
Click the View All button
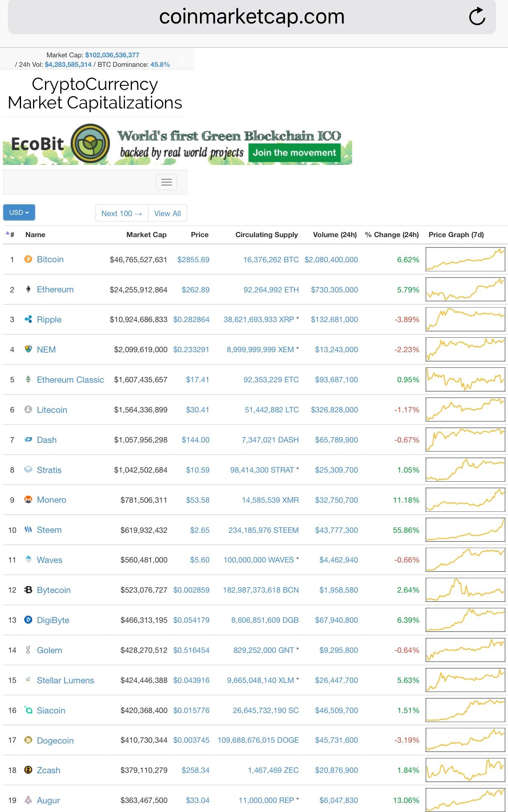point(167,213)
